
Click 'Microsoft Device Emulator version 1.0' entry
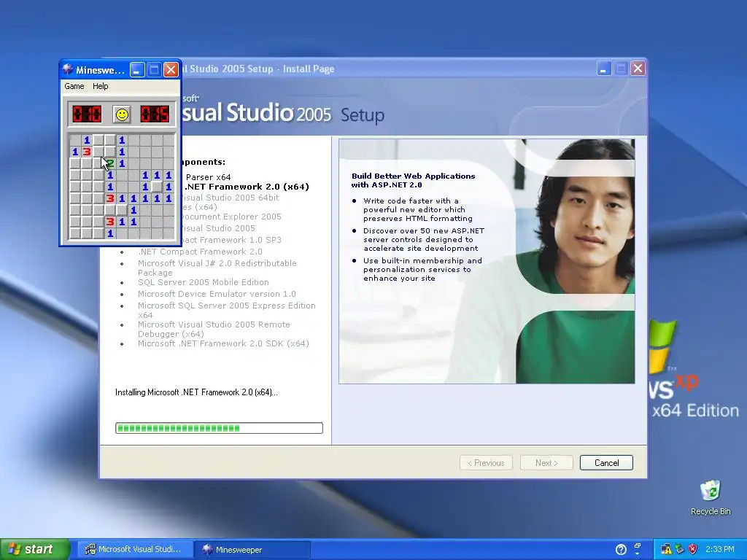(x=217, y=294)
